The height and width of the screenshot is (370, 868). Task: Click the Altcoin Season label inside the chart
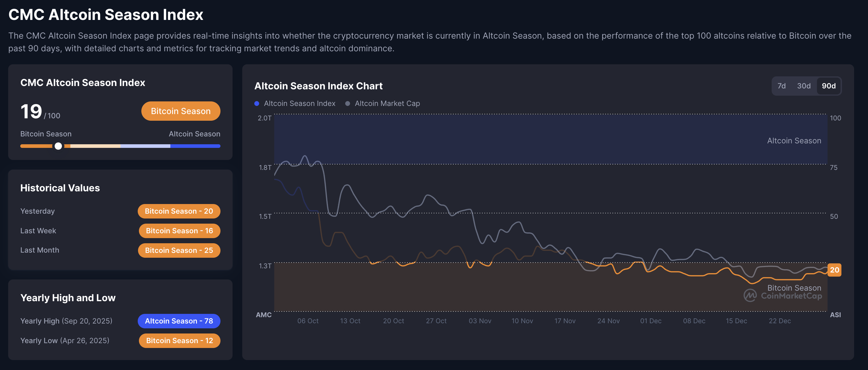[x=794, y=141]
